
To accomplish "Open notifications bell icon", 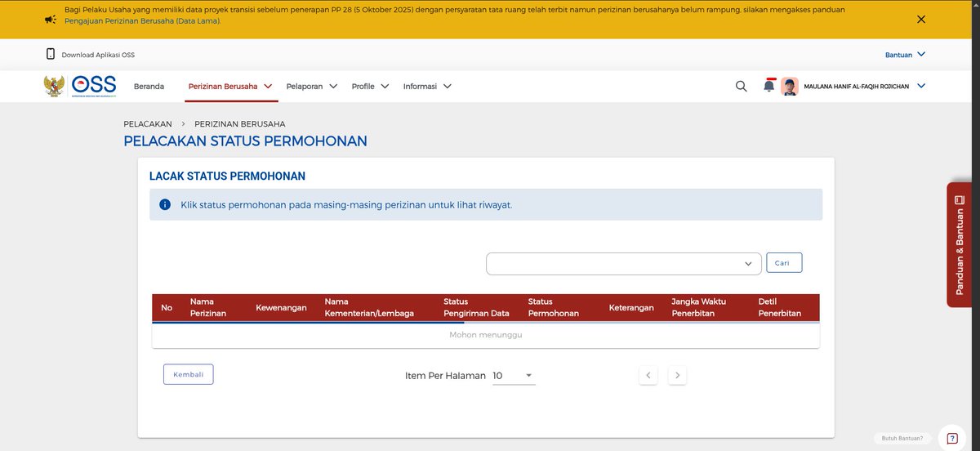I will point(769,86).
